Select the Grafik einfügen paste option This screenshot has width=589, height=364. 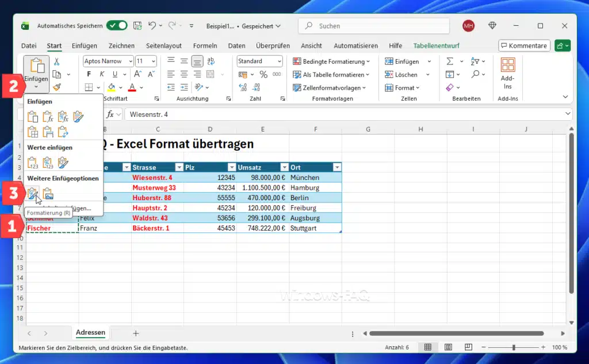48,192
